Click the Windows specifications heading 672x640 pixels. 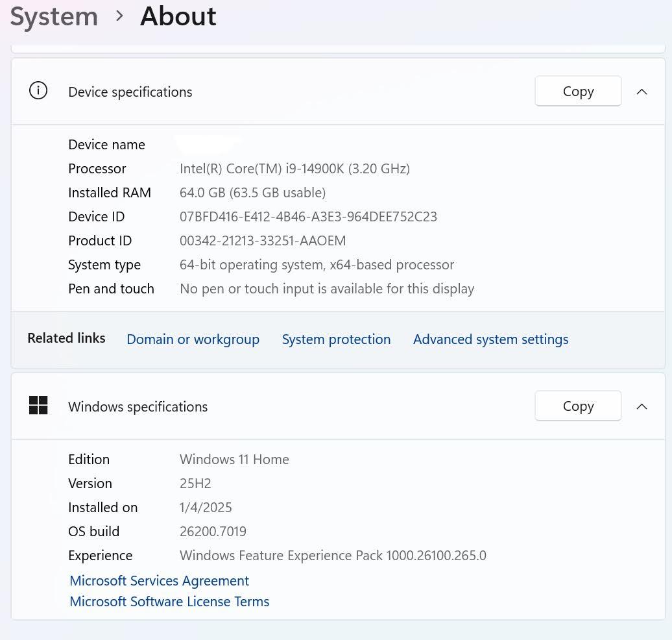[138, 407]
